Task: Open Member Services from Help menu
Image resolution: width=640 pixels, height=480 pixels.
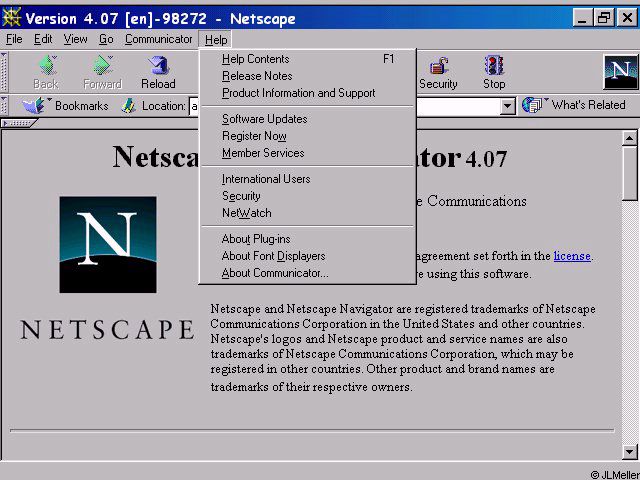Action: click(x=308, y=153)
